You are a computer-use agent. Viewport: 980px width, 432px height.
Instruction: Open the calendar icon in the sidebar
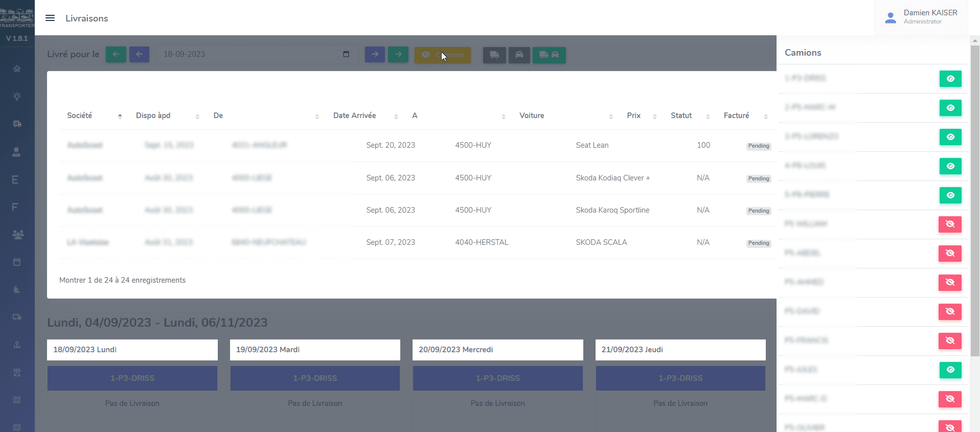[17, 262]
